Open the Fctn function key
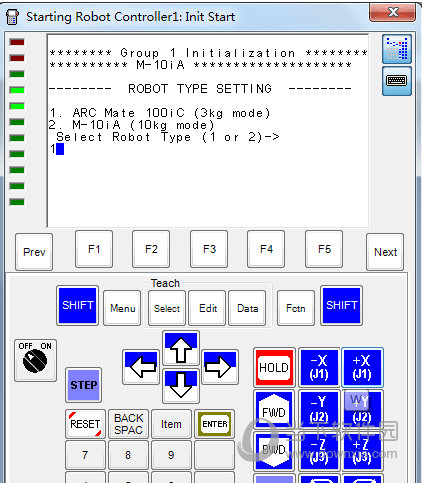The width and height of the screenshot is (422, 483). 296,308
